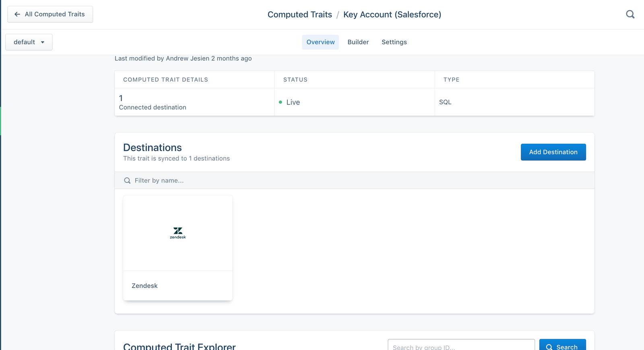This screenshot has height=350, width=644.
Task: Click the SQL type value
Action: click(445, 102)
